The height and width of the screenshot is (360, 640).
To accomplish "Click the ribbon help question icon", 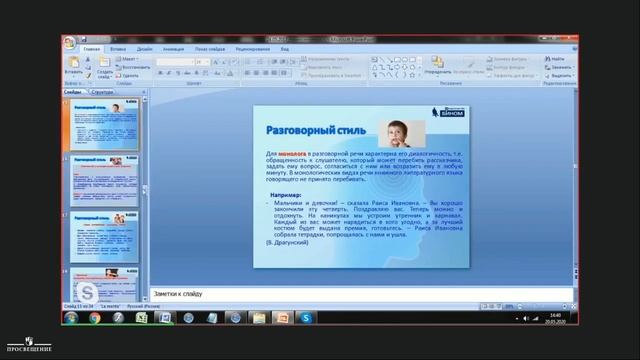I will pos(575,49).
